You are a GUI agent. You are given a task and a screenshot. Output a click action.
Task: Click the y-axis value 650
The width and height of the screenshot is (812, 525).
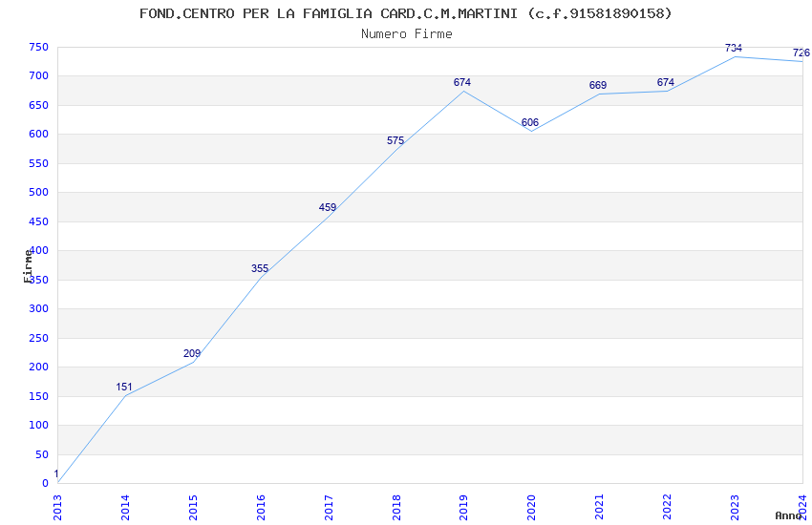click(x=39, y=105)
